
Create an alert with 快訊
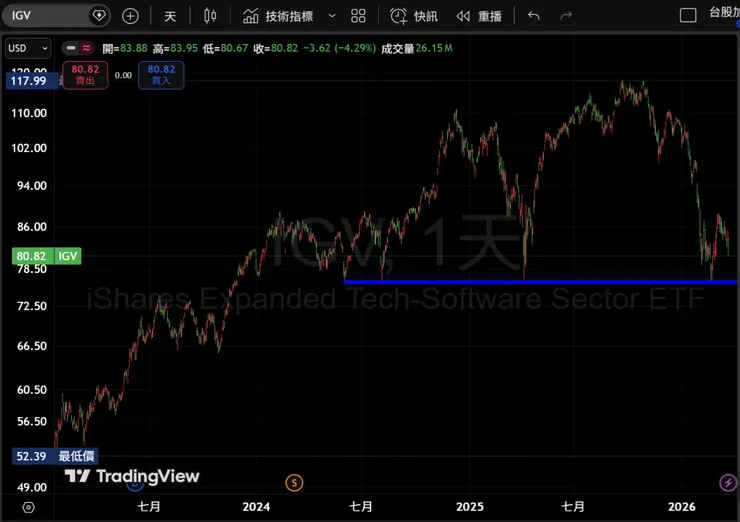414,16
